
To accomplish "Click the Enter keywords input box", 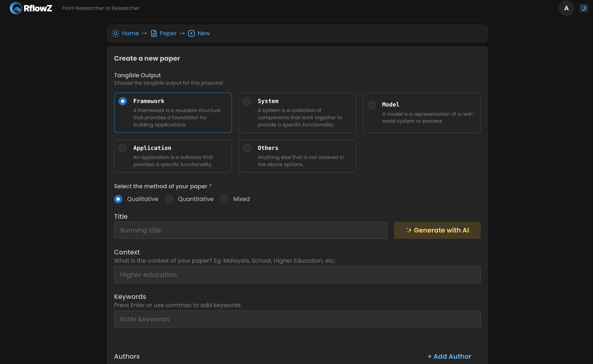I will click(297, 319).
